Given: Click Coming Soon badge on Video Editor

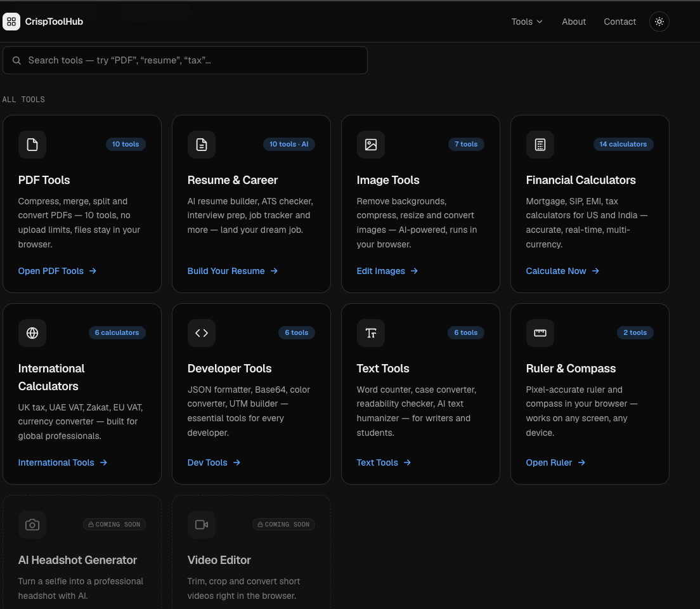Looking at the screenshot, I should [x=283, y=525].
